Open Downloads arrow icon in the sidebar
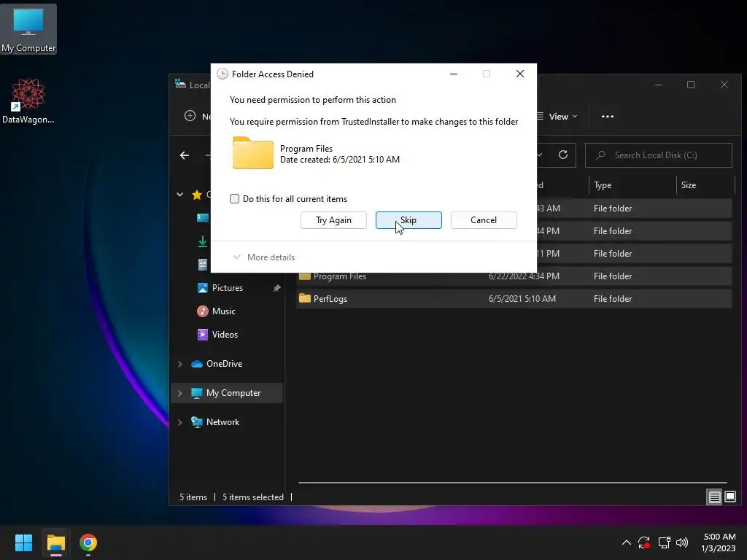The image size is (747, 560). point(203,241)
